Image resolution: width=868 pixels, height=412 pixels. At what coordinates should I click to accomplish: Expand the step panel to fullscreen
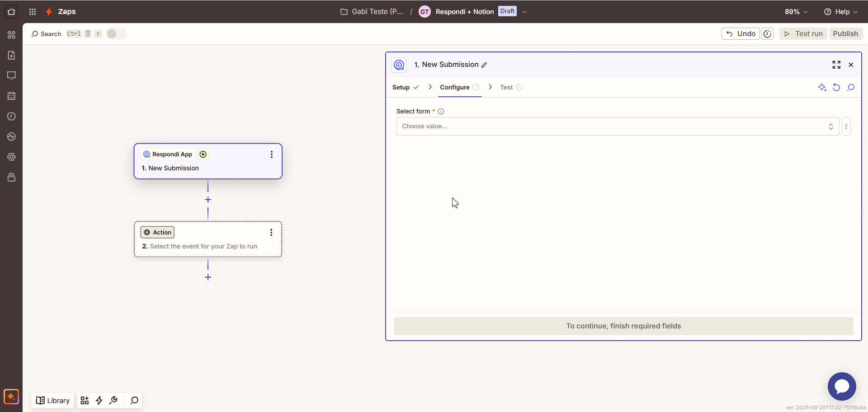[x=836, y=65]
